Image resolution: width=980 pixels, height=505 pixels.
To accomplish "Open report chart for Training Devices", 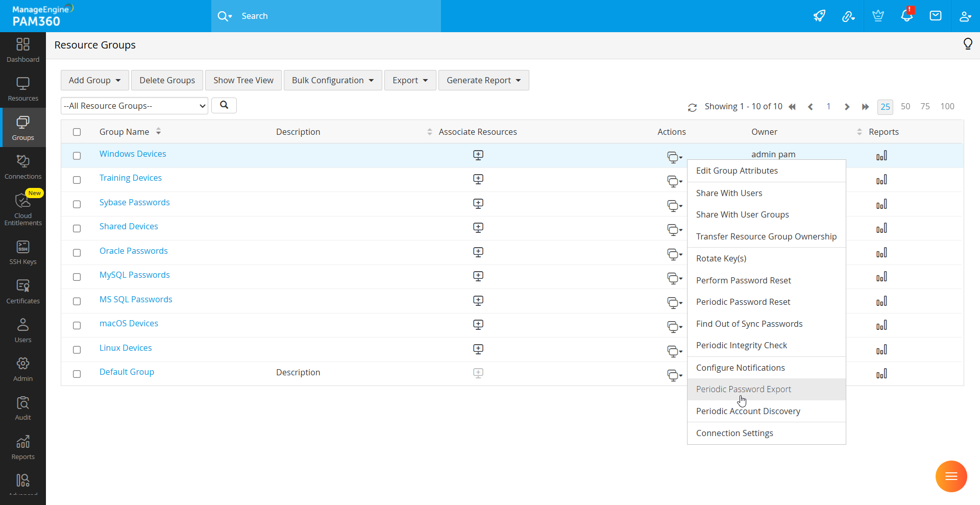I will pos(881,180).
